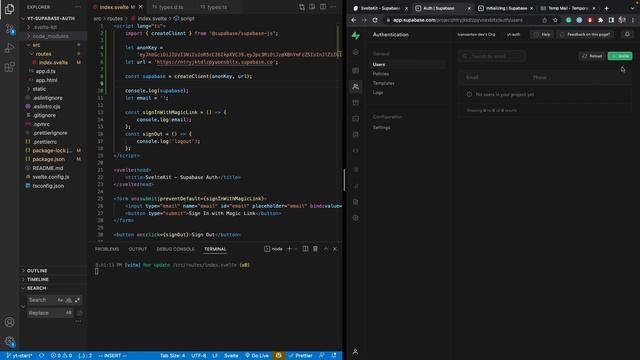Open the Explorer view in VS Code activity bar

(x=9, y=9)
